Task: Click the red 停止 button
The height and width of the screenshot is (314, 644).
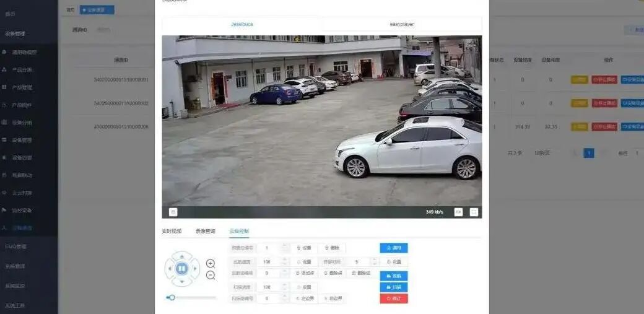Action: click(x=394, y=299)
